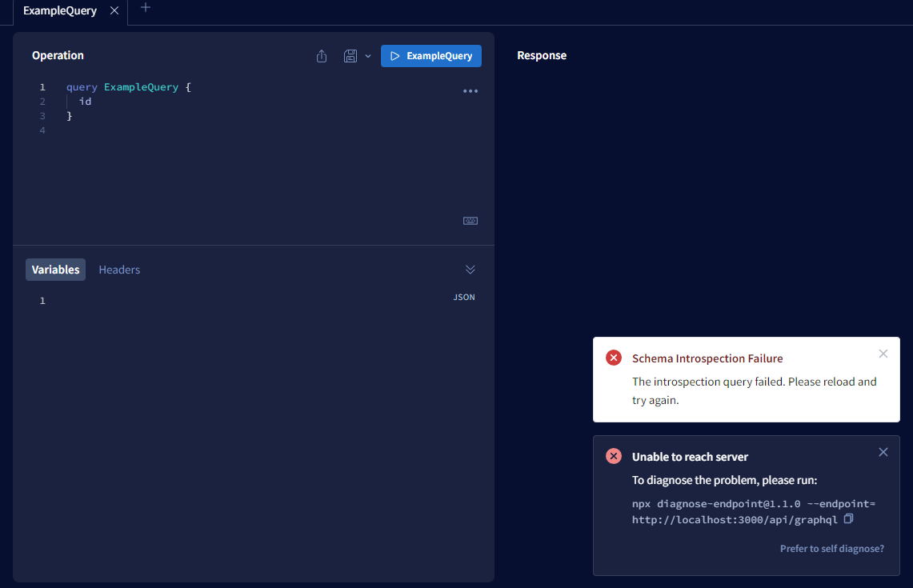Expand the save options chevron
Screen dimensions: 913x588
point(368,56)
